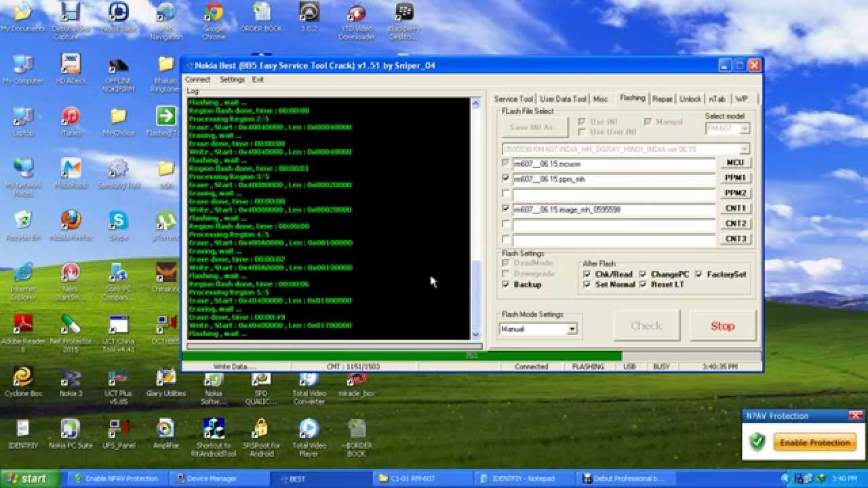Expand the firmware product code dropdown
The width and height of the screenshot is (868, 488).
click(x=745, y=149)
